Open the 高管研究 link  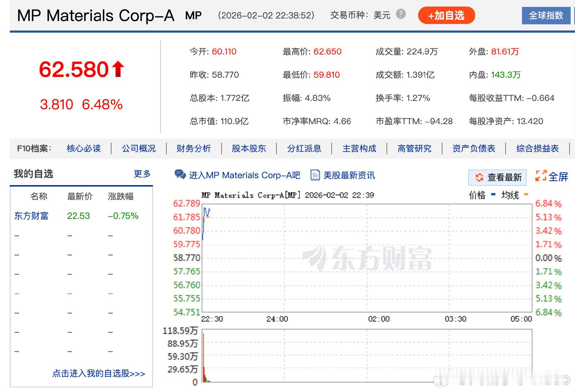pos(414,148)
